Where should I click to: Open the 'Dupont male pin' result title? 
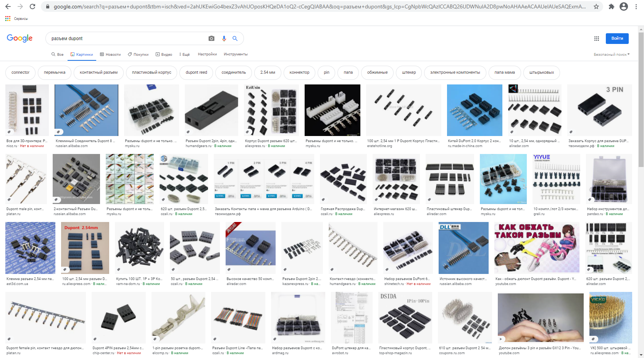pyautogui.click(x=25, y=209)
